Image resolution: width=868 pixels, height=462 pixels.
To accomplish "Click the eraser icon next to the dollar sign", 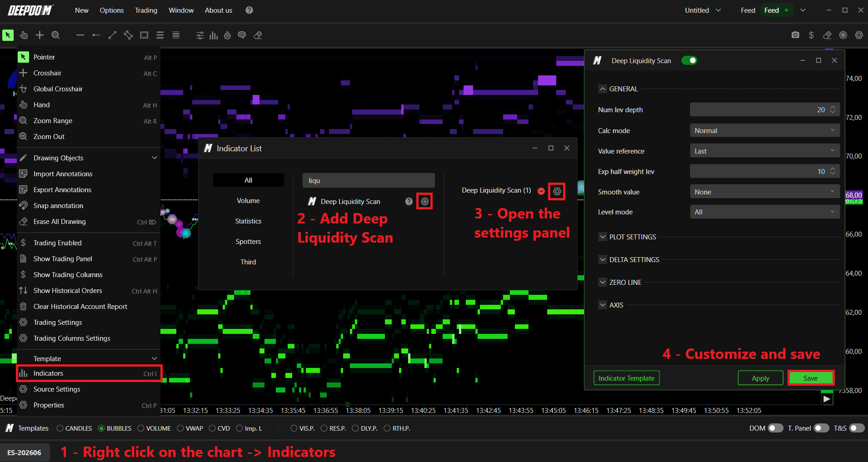I will [x=827, y=35].
